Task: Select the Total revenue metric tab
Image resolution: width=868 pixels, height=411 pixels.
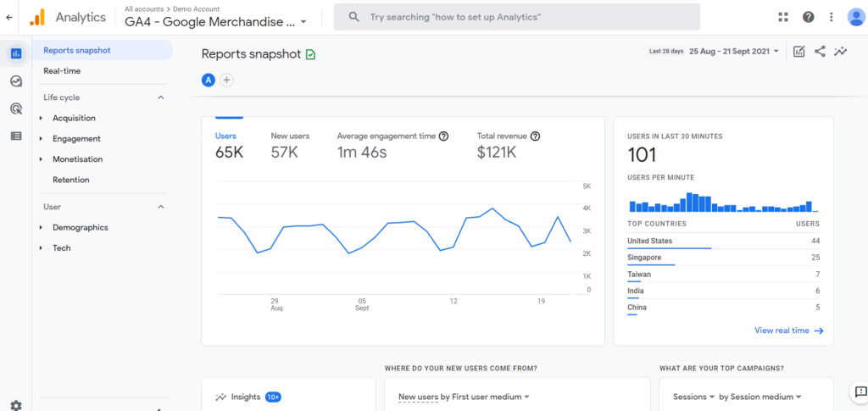Action: (x=509, y=145)
